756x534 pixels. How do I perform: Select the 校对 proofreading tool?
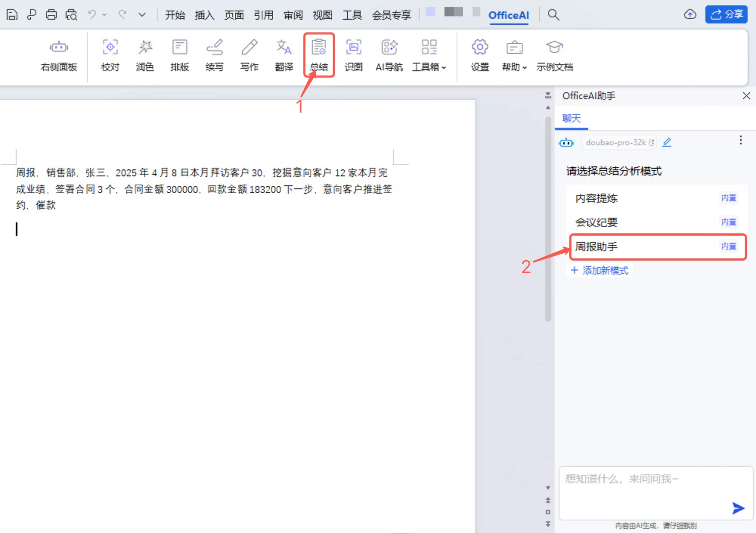coord(110,56)
